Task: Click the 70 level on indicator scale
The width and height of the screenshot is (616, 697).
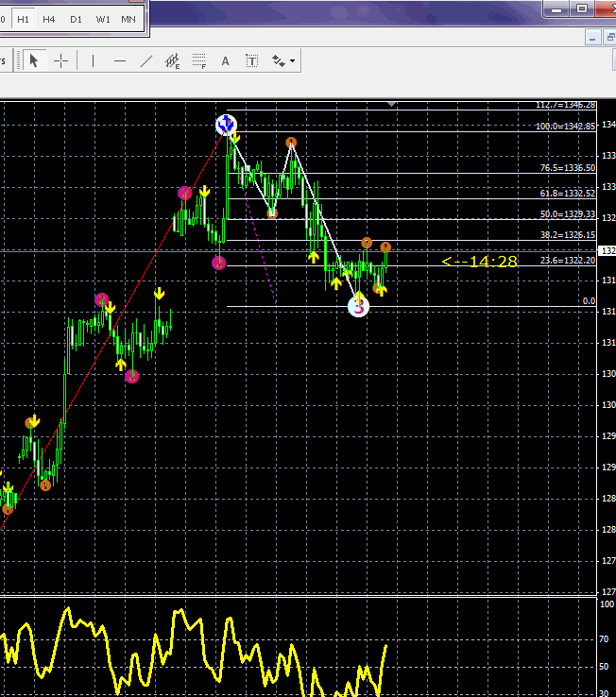Action: pyautogui.click(x=604, y=639)
